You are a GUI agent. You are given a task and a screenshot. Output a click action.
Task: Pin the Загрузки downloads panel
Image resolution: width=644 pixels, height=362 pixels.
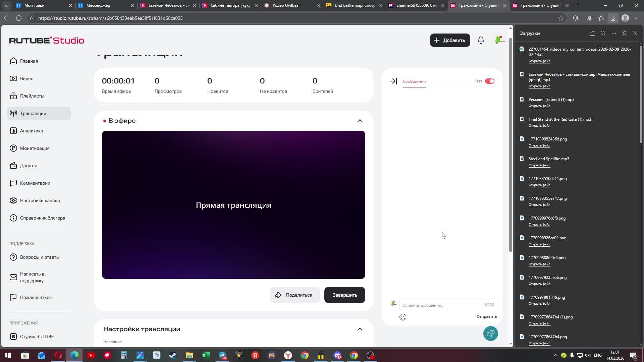(624, 33)
